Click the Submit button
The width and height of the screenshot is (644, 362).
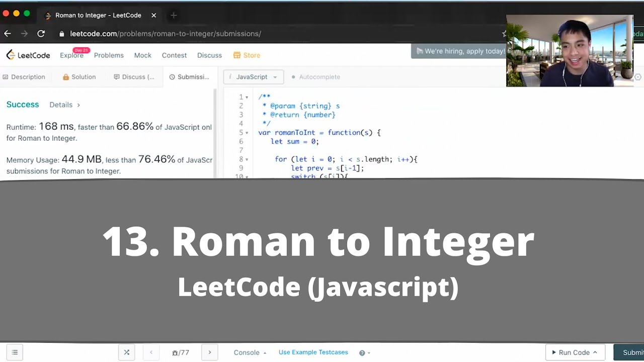click(629, 352)
